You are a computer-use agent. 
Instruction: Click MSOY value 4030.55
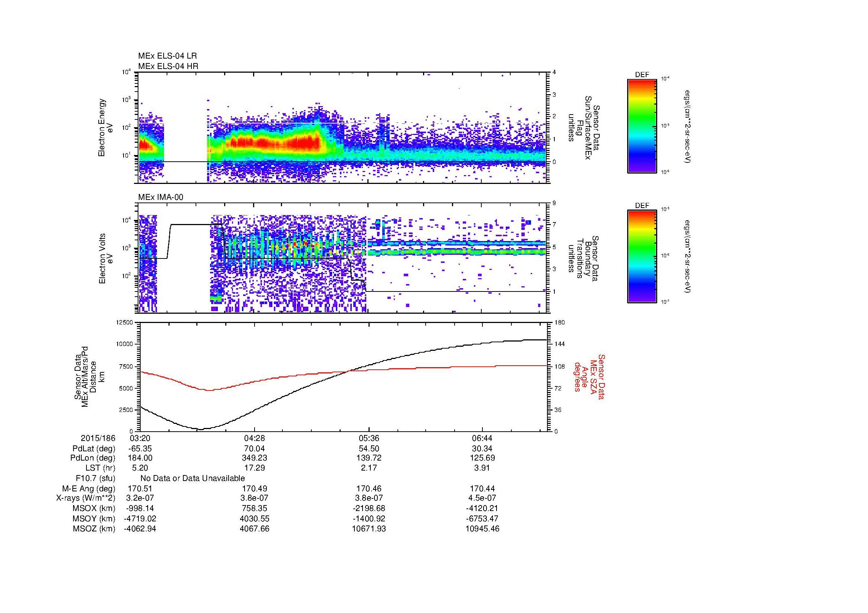pos(255,518)
